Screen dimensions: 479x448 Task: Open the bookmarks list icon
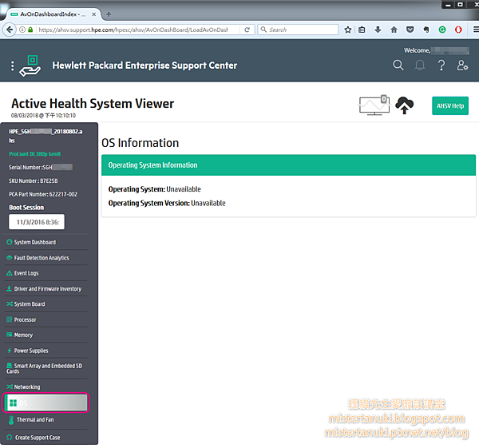pos(362,30)
